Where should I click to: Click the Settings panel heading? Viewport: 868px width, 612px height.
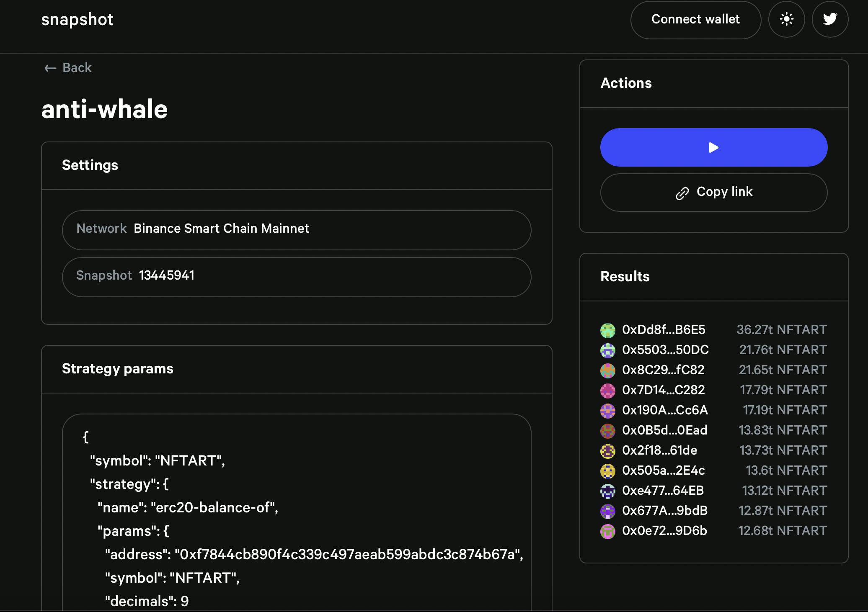tap(90, 165)
